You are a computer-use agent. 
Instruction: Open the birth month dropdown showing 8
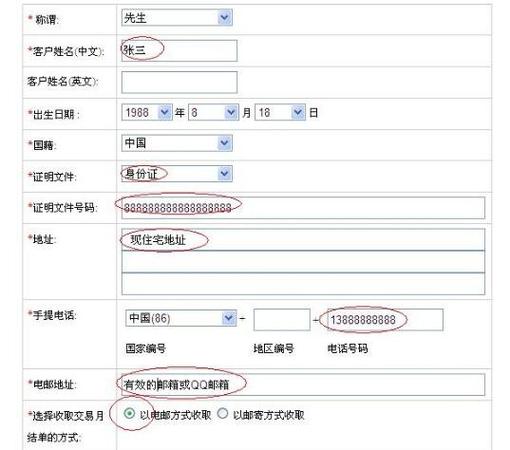(x=213, y=112)
